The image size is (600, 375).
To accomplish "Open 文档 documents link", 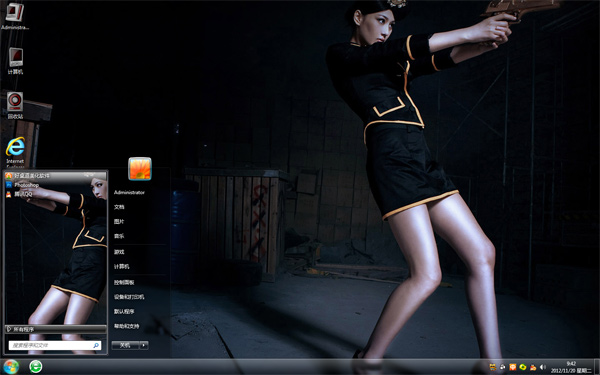I will coord(119,207).
